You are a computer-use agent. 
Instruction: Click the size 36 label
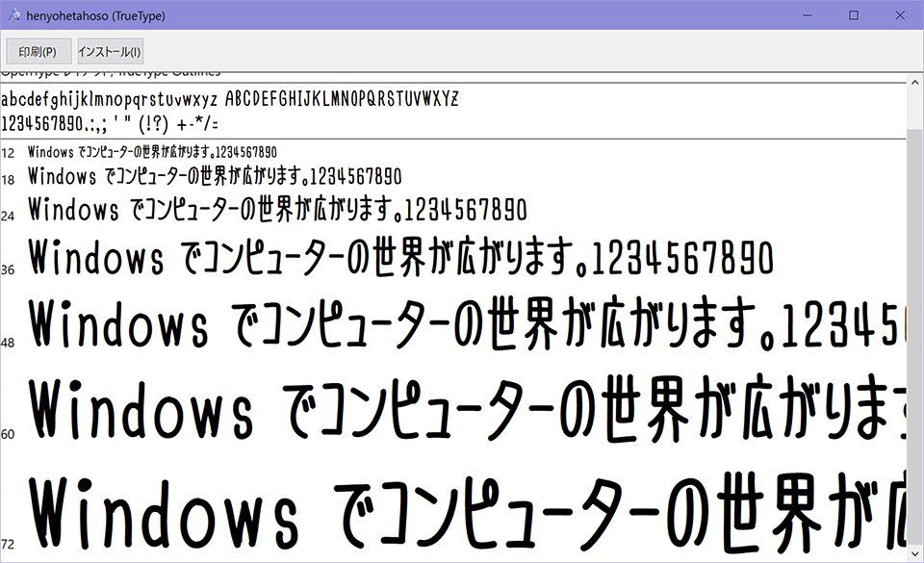8,269
